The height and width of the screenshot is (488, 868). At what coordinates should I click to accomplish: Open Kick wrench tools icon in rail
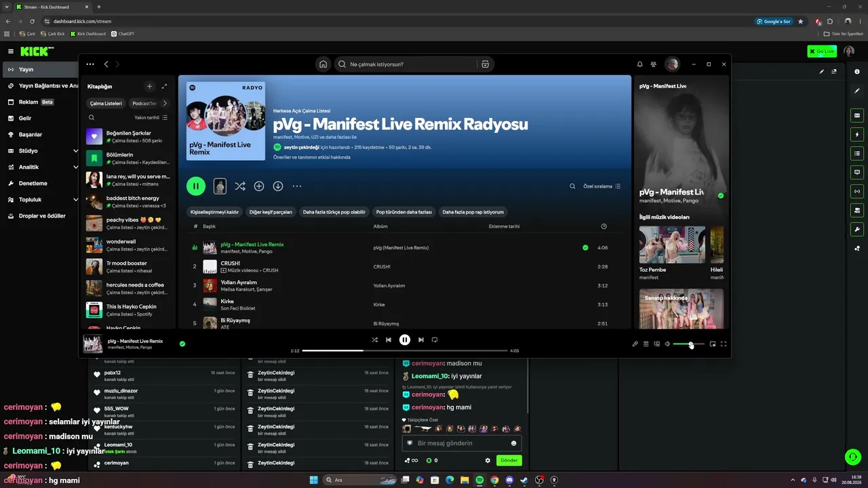[x=857, y=229]
